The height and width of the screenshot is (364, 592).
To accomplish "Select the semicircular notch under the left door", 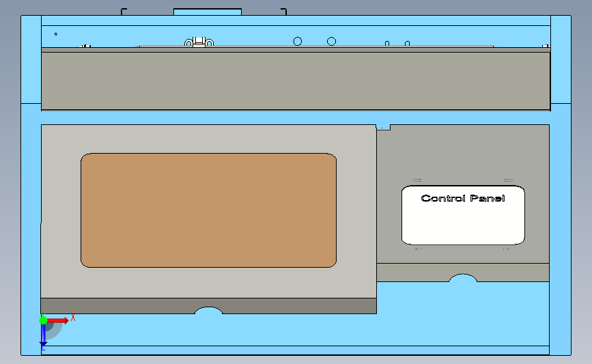I will pos(208,310).
